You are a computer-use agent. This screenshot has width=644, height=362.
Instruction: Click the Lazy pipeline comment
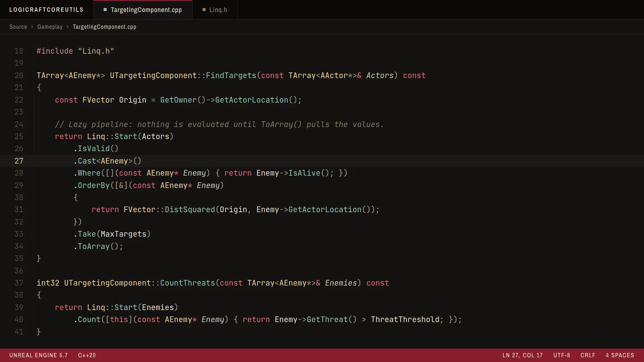click(219, 124)
